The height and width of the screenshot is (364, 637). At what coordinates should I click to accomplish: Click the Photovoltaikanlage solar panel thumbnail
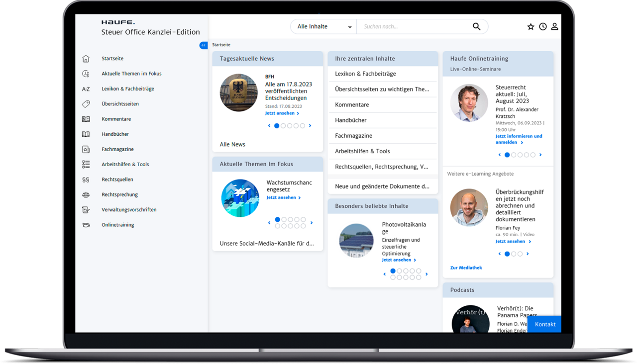(x=356, y=241)
